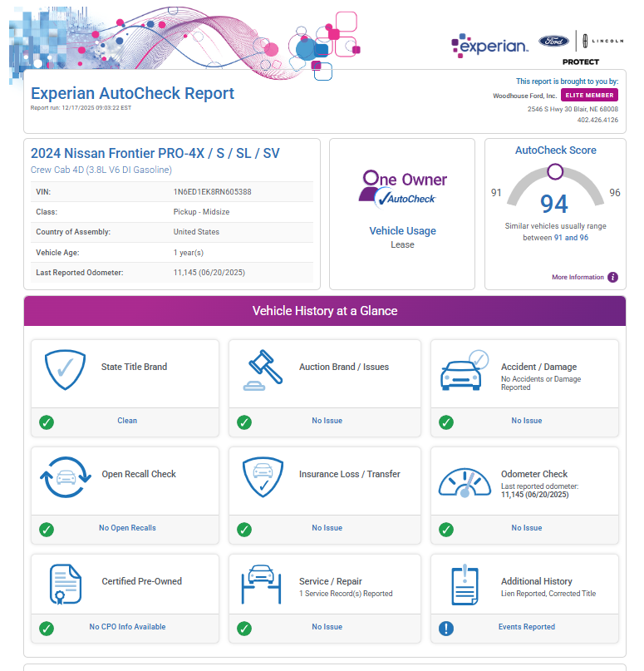Click the Odometer Check gauge icon

click(x=465, y=482)
